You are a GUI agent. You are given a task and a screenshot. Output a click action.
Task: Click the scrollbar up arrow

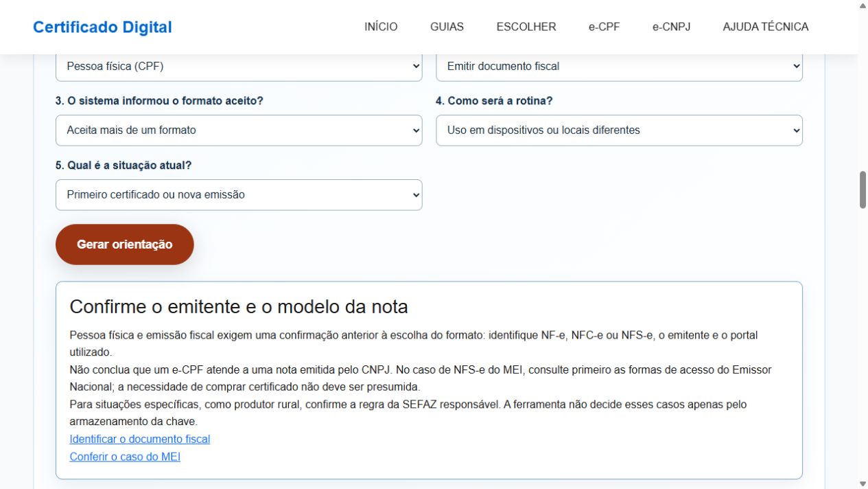[863, 5]
